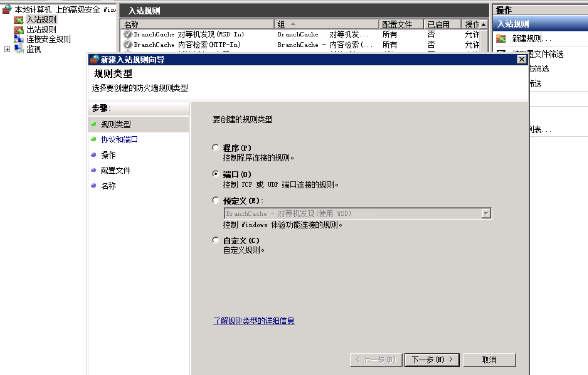Click the 连接安全规则 tree icon
The image size is (588, 375).
pos(19,39)
